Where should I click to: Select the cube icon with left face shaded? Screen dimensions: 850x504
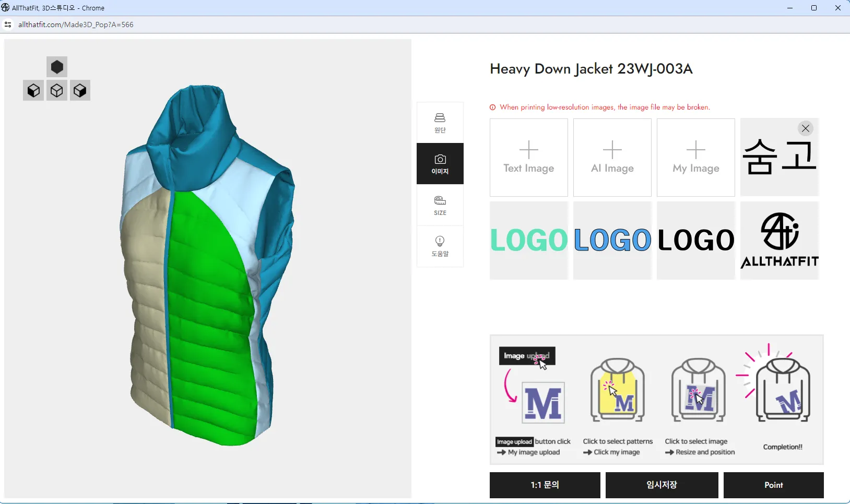coord(33,90)
